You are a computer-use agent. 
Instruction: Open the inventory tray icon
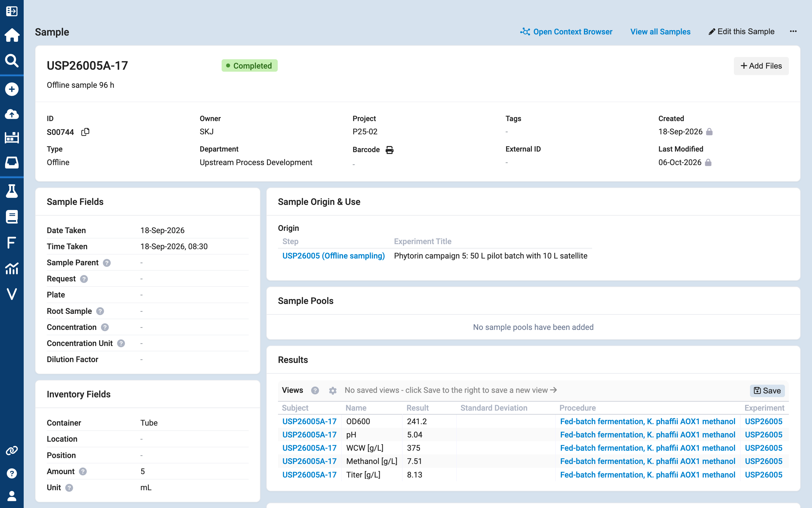(12, 162)
